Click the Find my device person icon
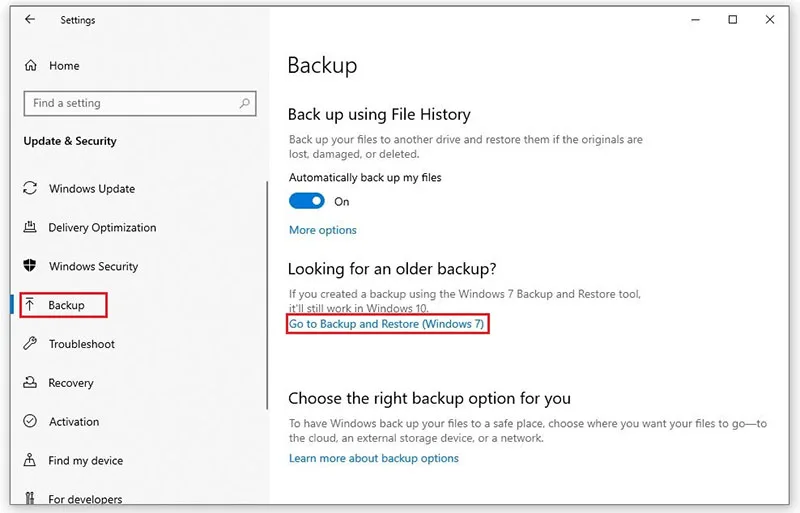800x513 pixels. click(x=30, y=460)
